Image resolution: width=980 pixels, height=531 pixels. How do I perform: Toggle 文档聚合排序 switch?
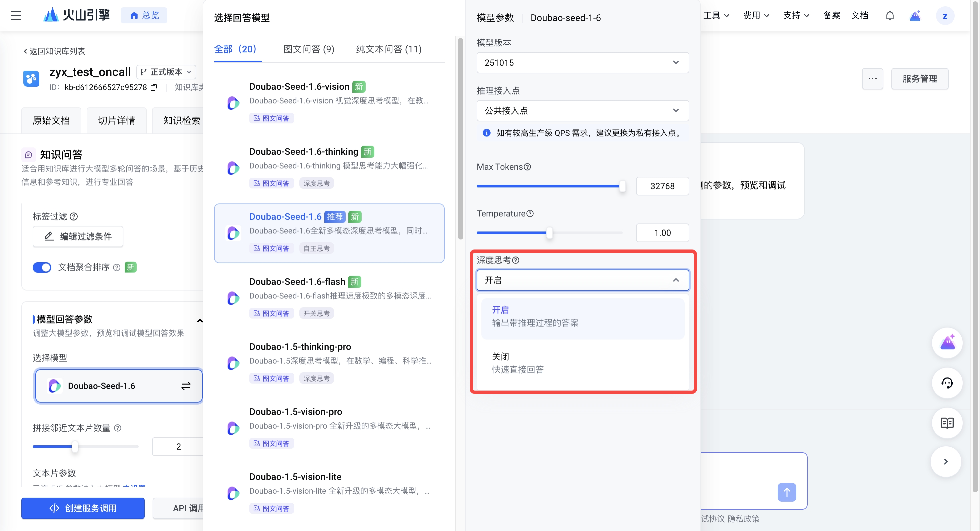pyautogui.click(x=42, y=268)
